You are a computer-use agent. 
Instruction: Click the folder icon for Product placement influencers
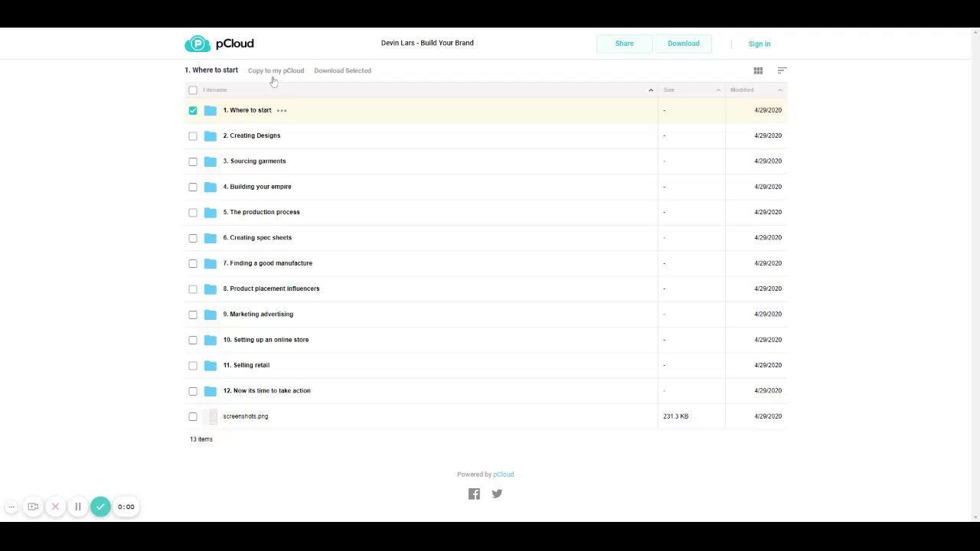210,289
